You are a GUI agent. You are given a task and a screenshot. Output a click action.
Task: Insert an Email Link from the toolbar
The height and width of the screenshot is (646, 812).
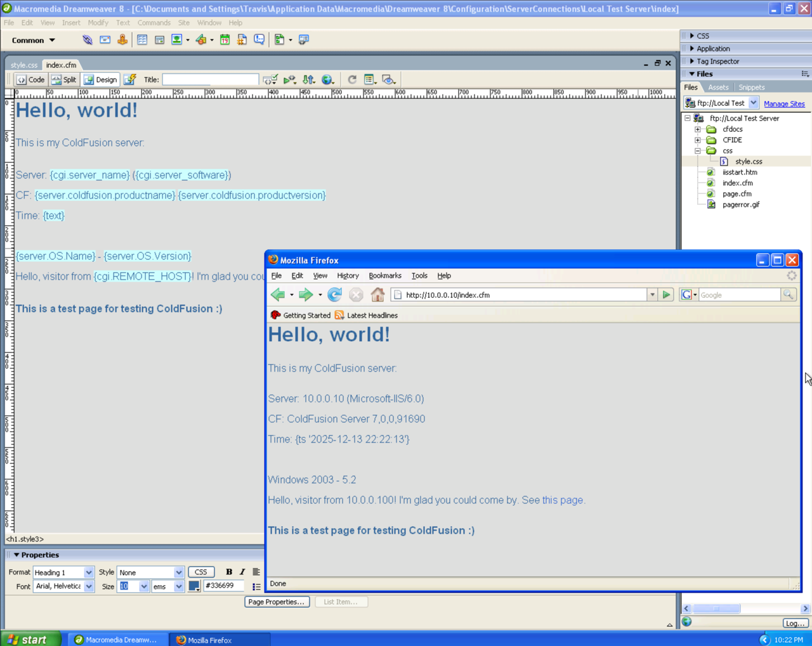click(105, 39)
